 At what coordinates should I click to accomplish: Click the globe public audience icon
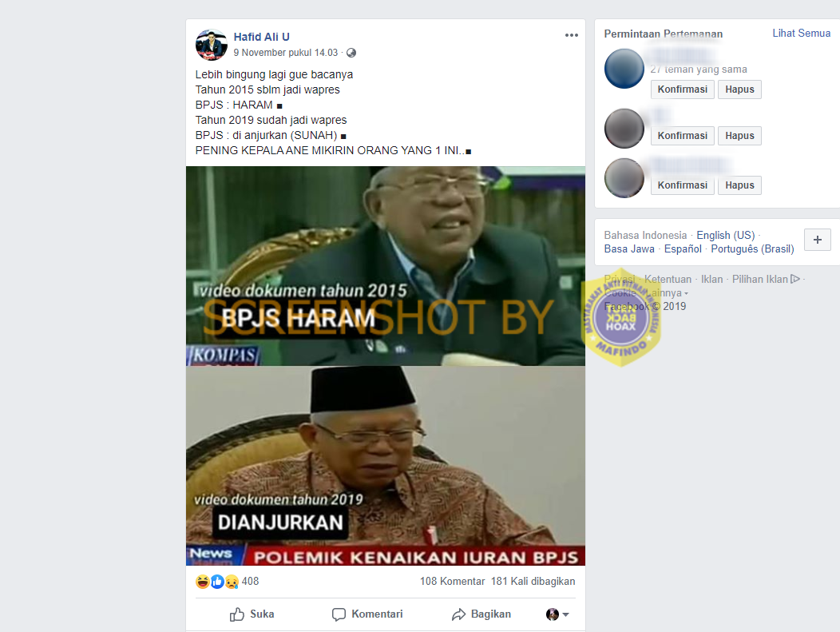tap(351, 53)
